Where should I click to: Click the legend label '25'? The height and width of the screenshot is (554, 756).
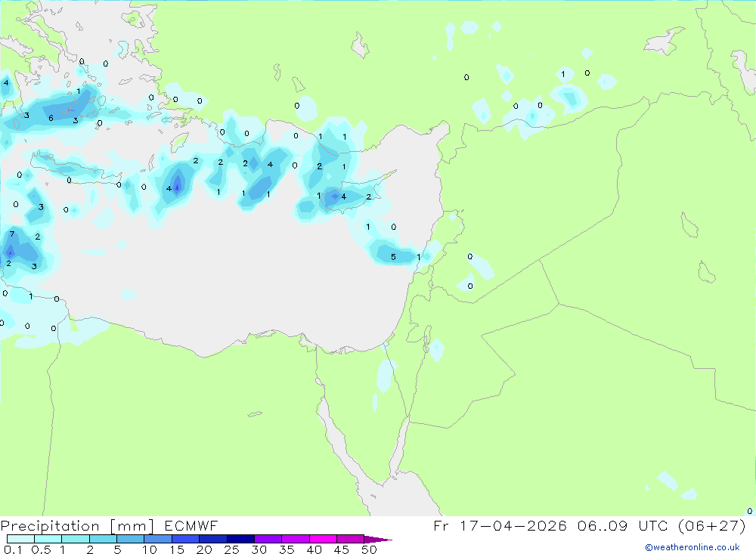(231, 549)
